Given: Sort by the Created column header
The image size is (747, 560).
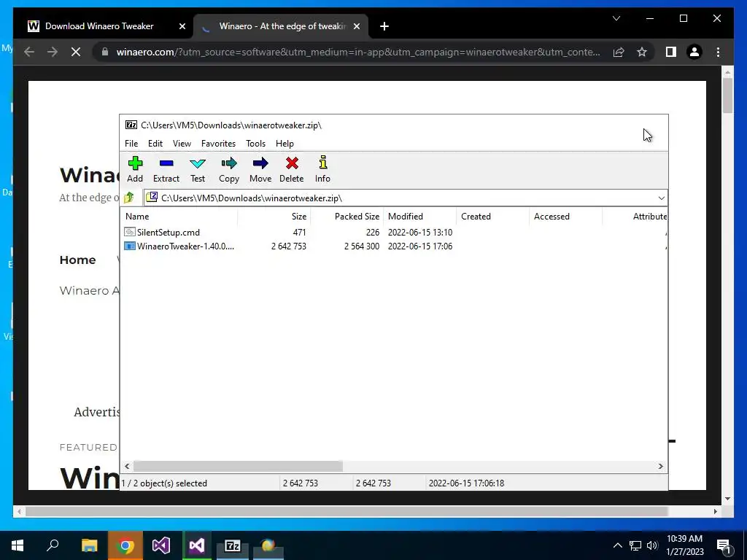Looking at the screenshot, I should tap(493, 216).
